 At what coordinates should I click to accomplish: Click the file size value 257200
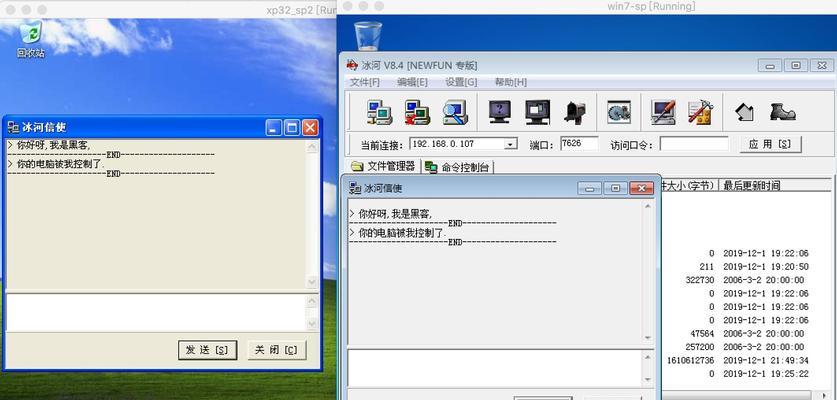point(700,347)
